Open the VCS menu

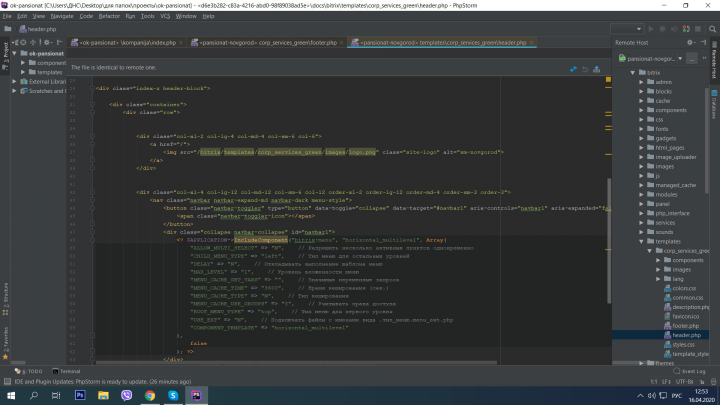pyautogui.click(x=165, y=16)
